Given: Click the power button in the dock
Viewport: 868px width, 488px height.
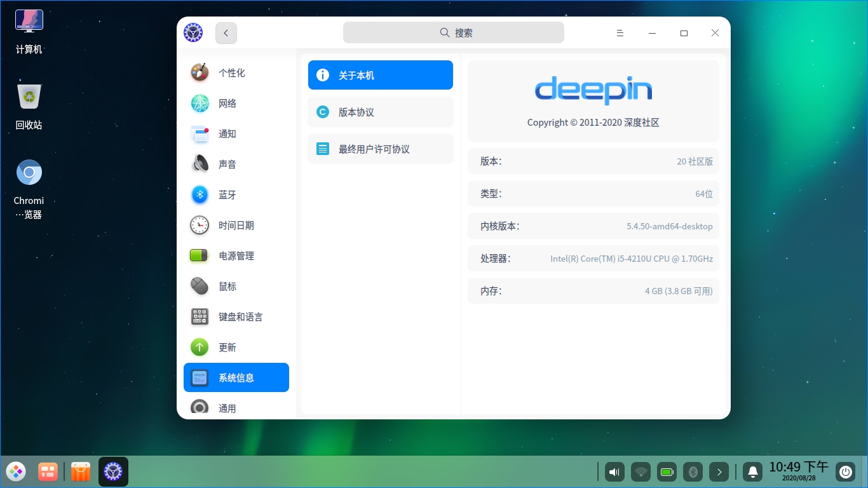Looking at the screenshot, I should point(845,472).
